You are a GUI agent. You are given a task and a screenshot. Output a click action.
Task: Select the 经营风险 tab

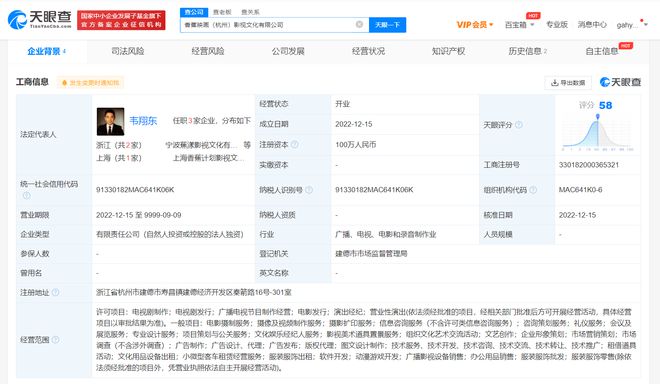[x=208, y=51]
